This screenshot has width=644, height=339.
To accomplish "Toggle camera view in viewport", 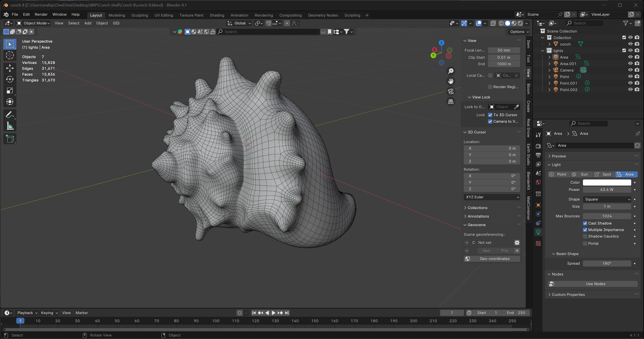I will pos(451,92).
